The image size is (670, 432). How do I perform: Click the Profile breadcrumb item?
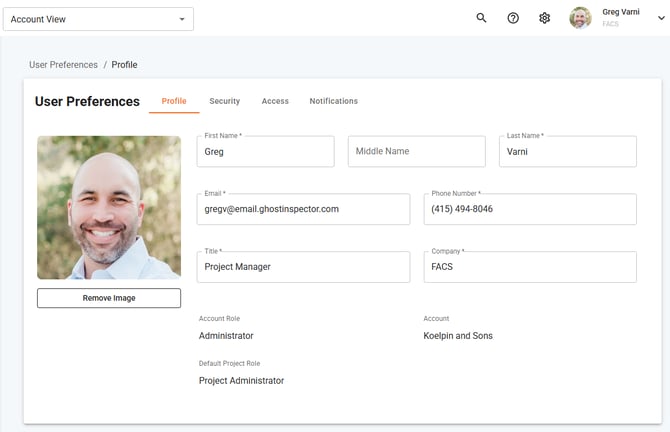(124, 65)
